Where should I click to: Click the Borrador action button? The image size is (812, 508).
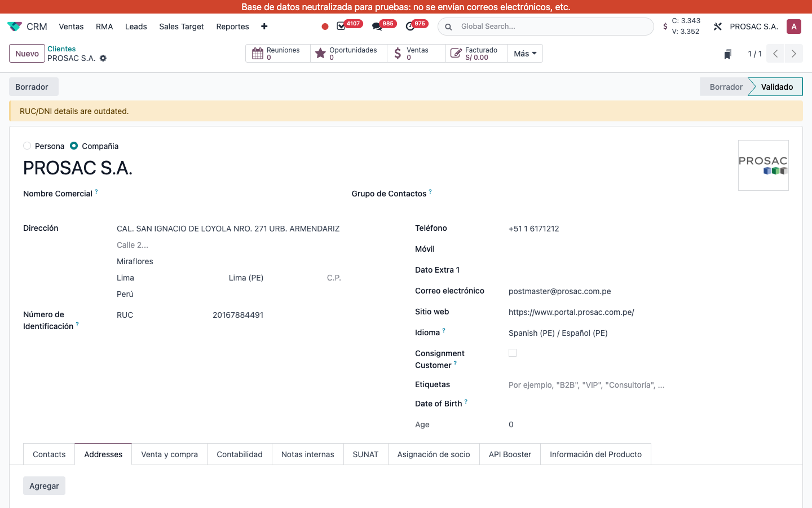tap(33, 87)
